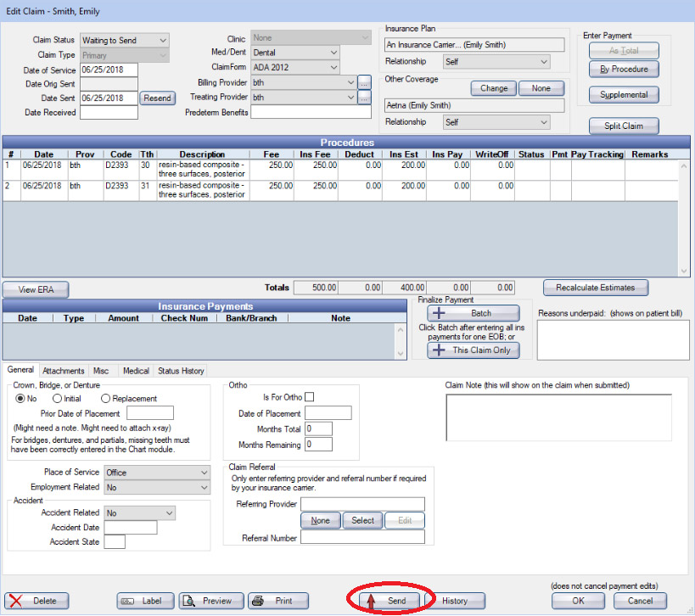Click the Prior Date of Placement field
The height and width of the screenshot is (616, 695).
pyautogui.click(x=150, y=413)
